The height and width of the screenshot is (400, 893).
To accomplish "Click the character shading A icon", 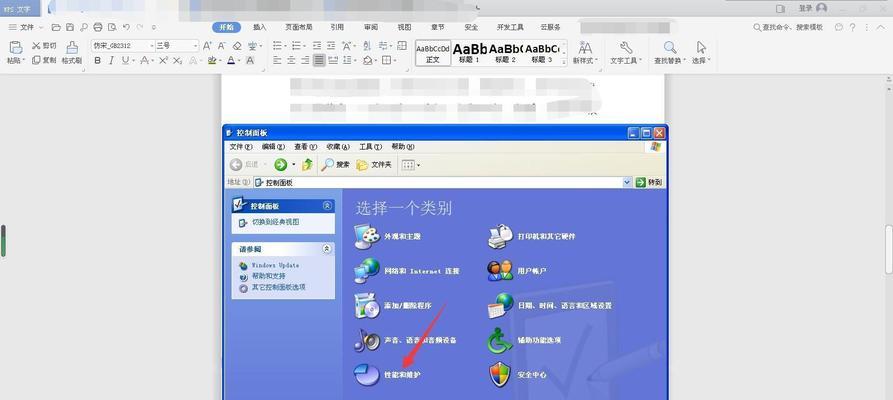I will (x=249, y=60).
